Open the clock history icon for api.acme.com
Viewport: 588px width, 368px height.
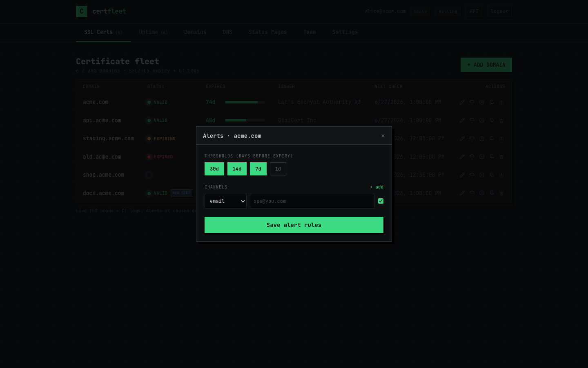click(x=482, y=120)
